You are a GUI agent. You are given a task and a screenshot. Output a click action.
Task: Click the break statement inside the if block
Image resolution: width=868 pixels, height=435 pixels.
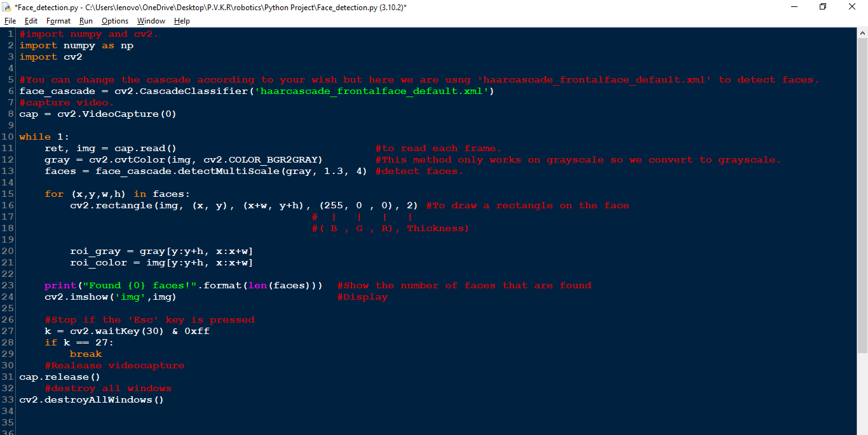tap(86, 354)
